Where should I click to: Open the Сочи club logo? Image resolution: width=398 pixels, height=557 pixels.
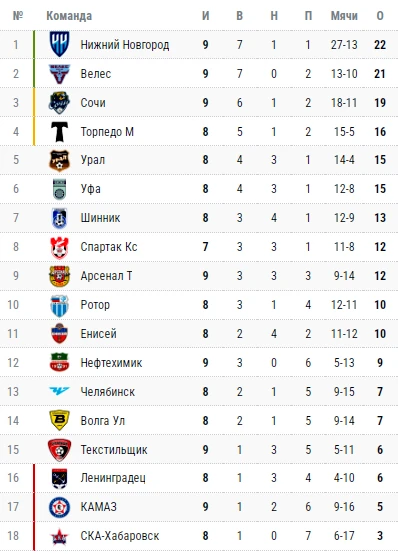point(59,103)
